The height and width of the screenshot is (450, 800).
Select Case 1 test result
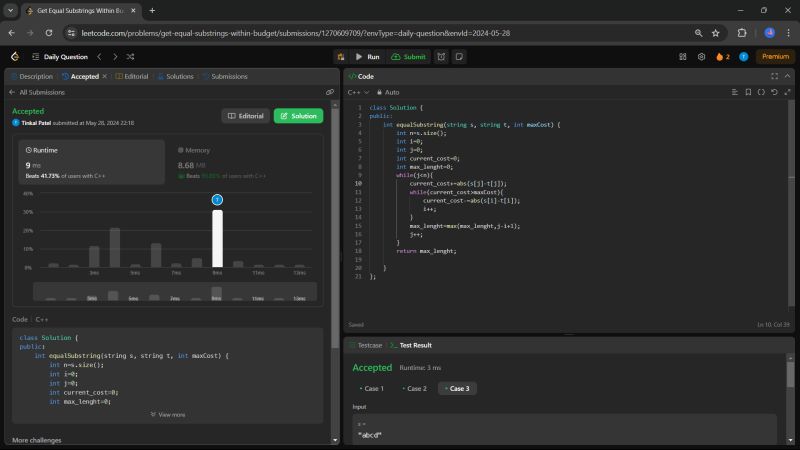(371, 388)
